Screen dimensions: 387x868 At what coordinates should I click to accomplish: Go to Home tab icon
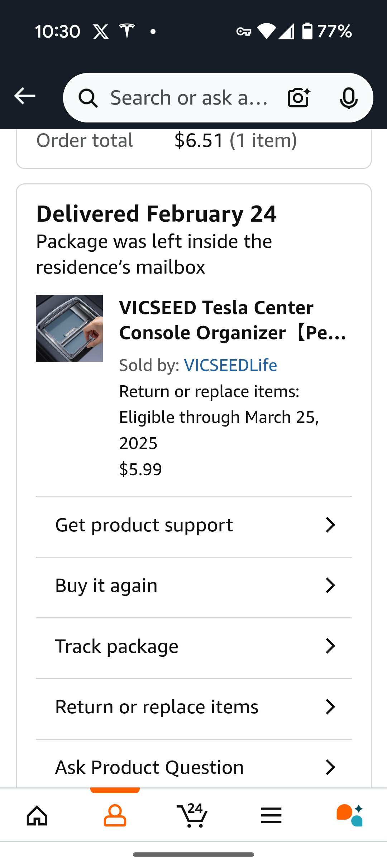(x=37, y=816)
